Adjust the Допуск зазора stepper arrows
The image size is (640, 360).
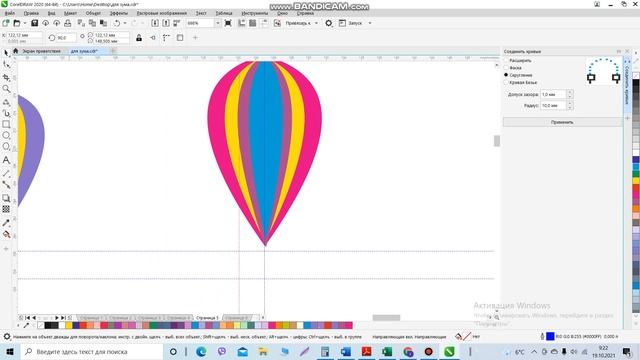coord(570,94)
